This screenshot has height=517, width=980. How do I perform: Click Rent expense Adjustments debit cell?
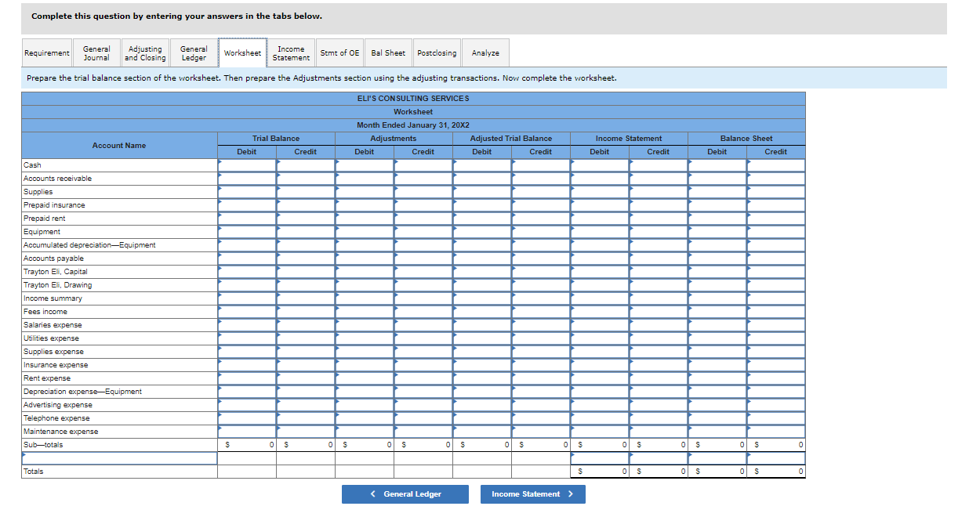click(x=365, y=378)
